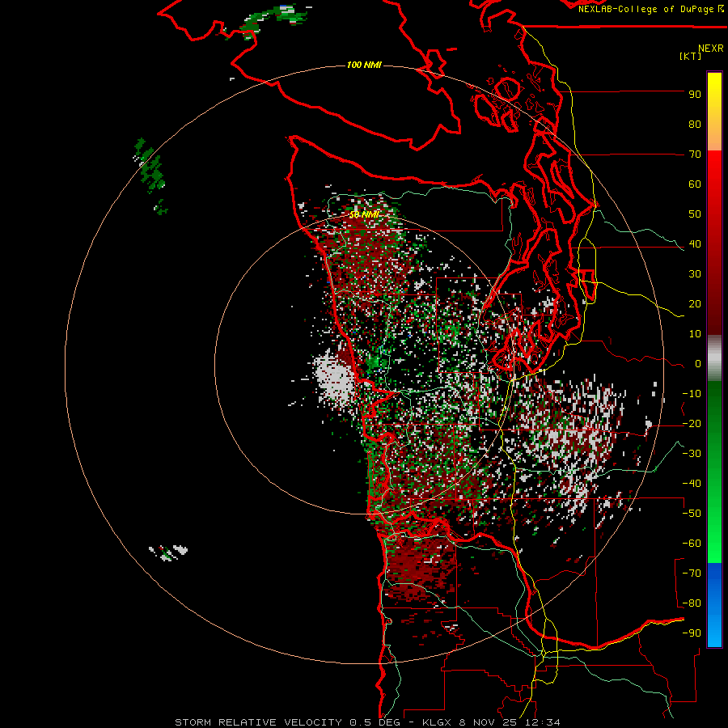This screenshot has width=728, height=728.
Task: Click the 0 value on velocity scale
Action: click(x=698, y=364)
